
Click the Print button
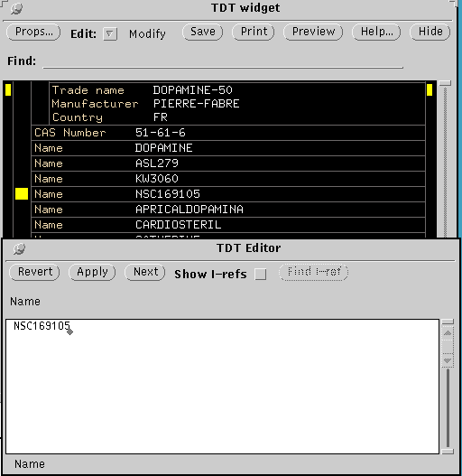pos(254,32)
